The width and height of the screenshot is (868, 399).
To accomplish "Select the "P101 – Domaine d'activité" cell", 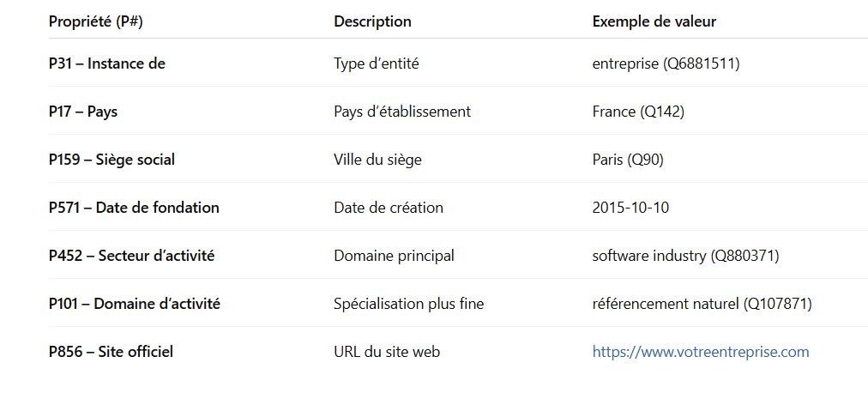I will point(135,304).
